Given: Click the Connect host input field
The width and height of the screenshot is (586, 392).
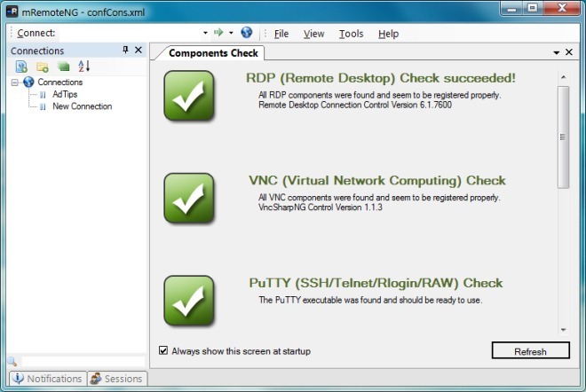Looking at the screenshot, I should 130,33.
